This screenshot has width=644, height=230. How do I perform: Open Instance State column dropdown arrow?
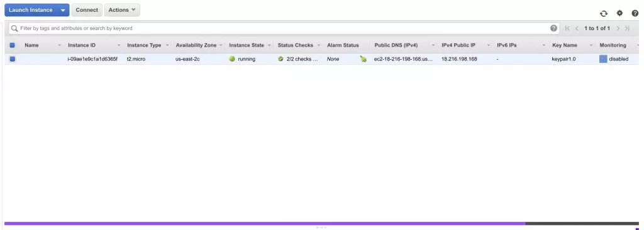(269, 45)
